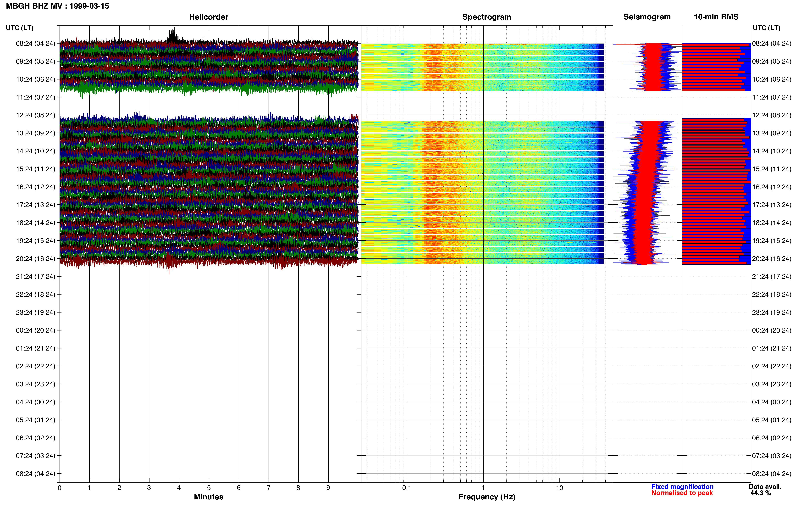Screen dimensions: 812x508
Task: Click the 'Data avail.' label
Action: [765, 486]
